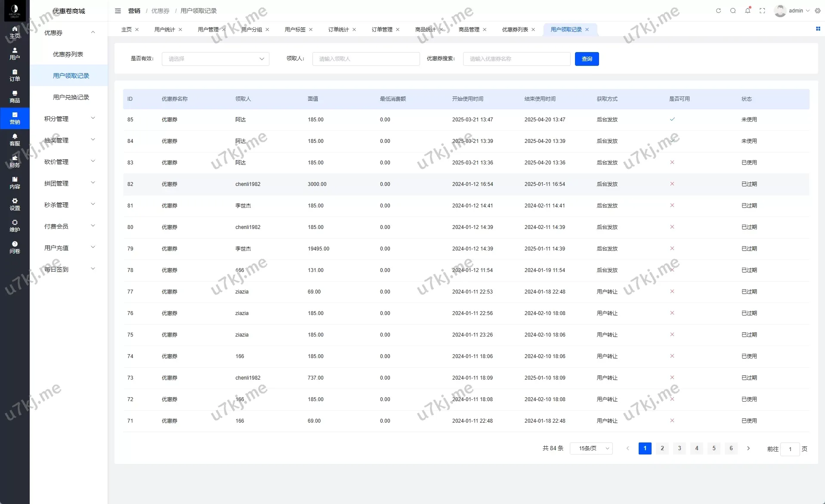
Task: Open the 15条/页 page size dropdown
Action: pyautogui.click(x=591, y=448)
